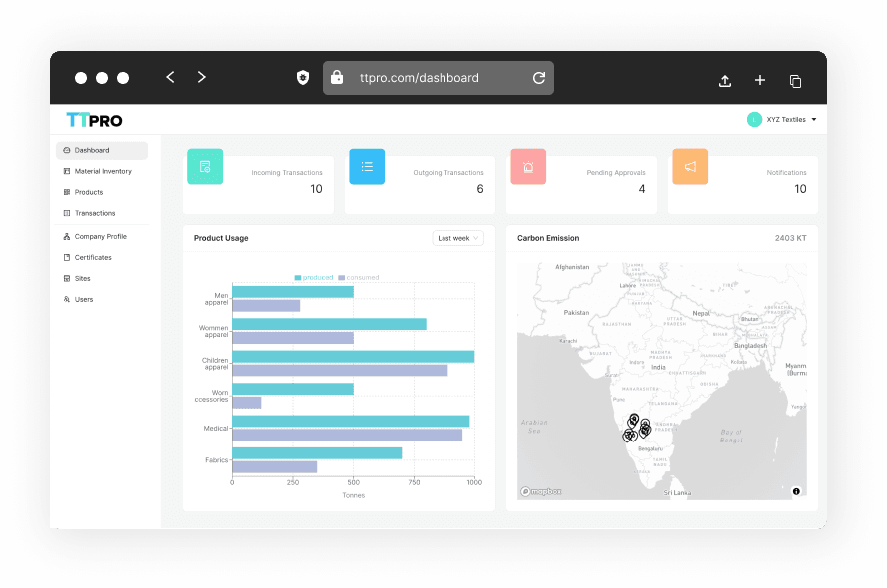
Task: Click the Children apparel consumed bar
Action: pyautogui.click(x=340, y=370)
